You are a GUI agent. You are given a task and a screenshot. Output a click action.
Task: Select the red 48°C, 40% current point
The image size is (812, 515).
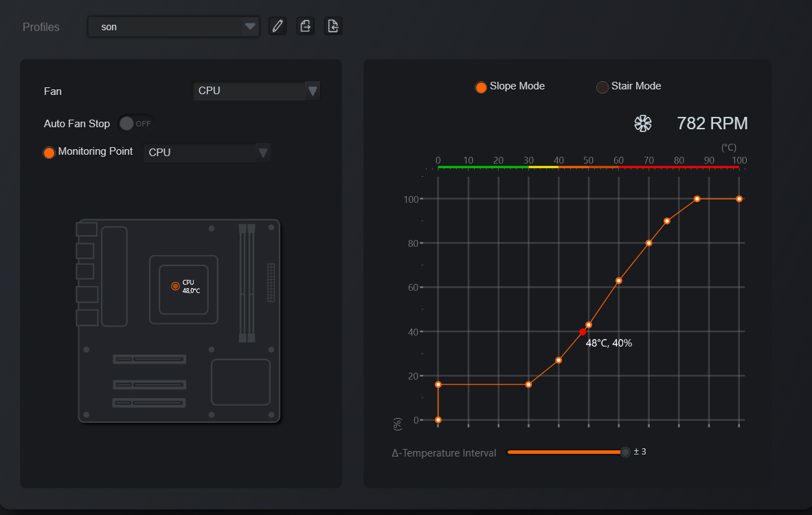[x=583, y=331]
